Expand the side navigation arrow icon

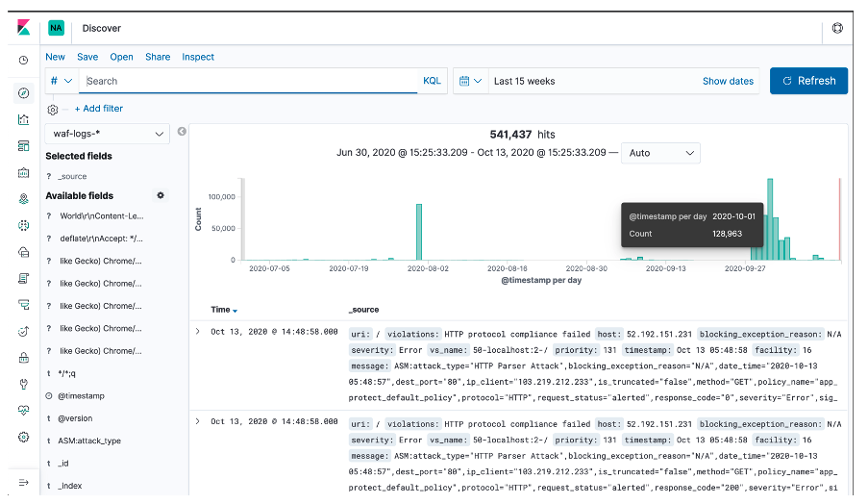click(23, 483)
